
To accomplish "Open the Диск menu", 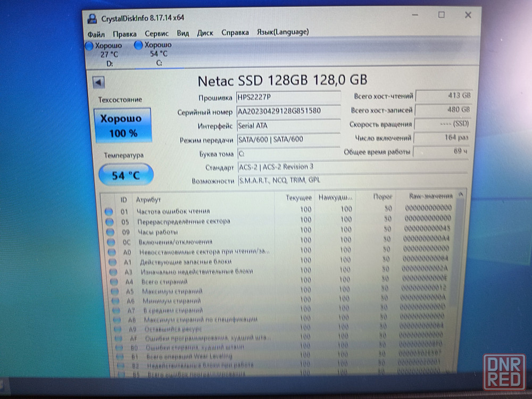I will coord(205,33).
